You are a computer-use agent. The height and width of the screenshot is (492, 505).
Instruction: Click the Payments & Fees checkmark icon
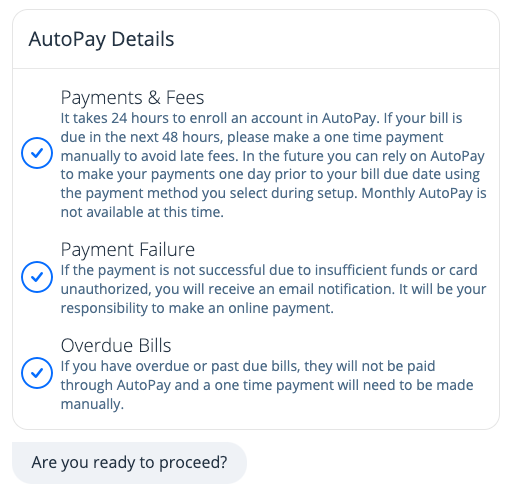coord(37,153)
